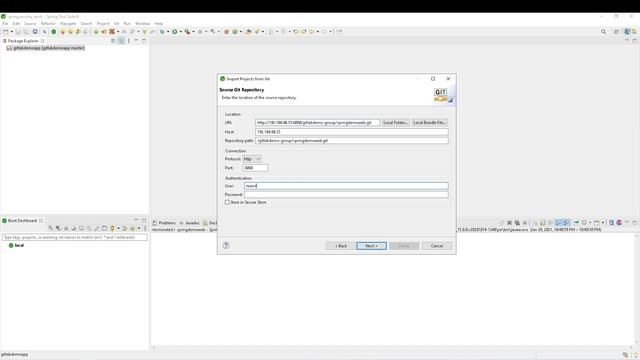Click the Back button in the dialog
The height and width of the screenshot is (360, 640).
click(x=340, y=246)
